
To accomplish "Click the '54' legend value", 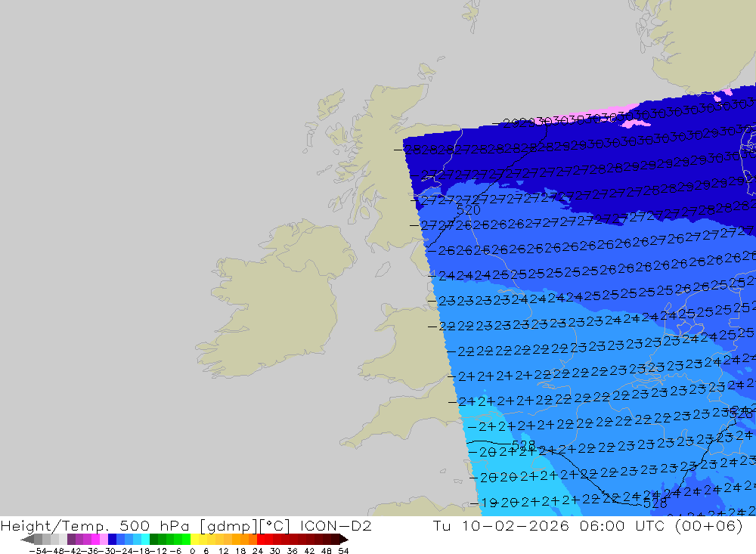I will (343, 551).
